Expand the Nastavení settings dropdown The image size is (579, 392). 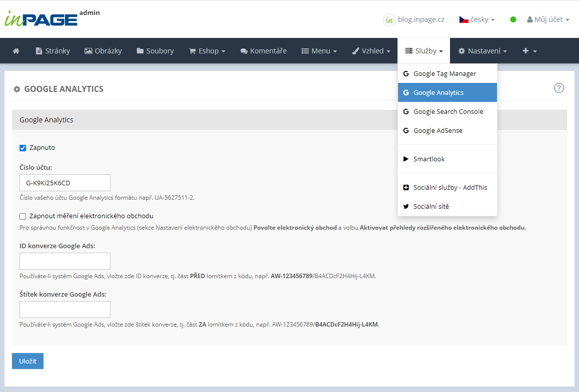482,51
